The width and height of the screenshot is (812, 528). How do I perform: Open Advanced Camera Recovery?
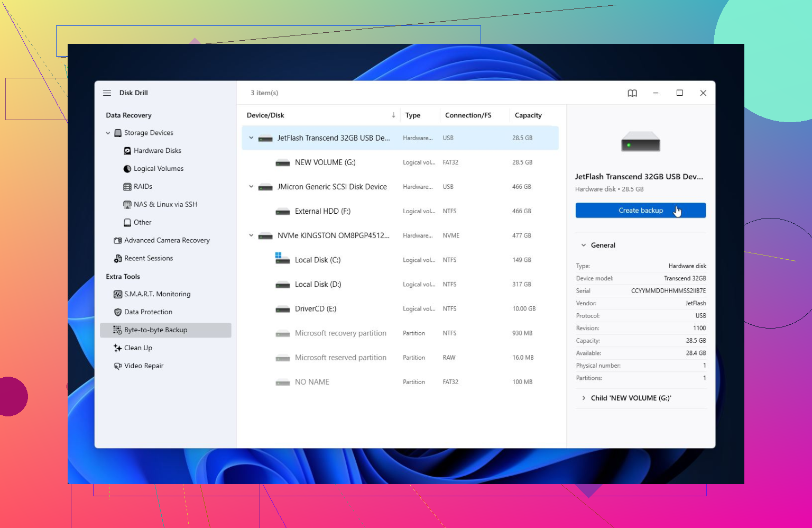pos(167,241)
